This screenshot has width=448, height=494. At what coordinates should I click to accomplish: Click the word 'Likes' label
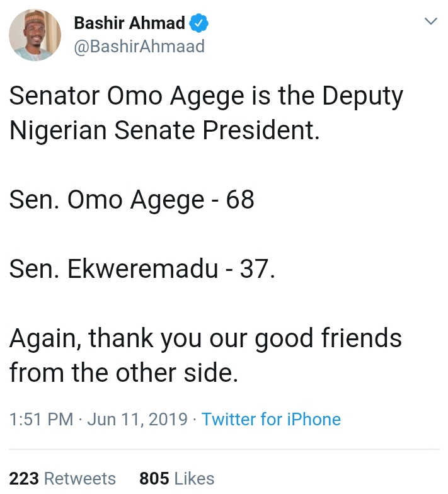[194, 479]
